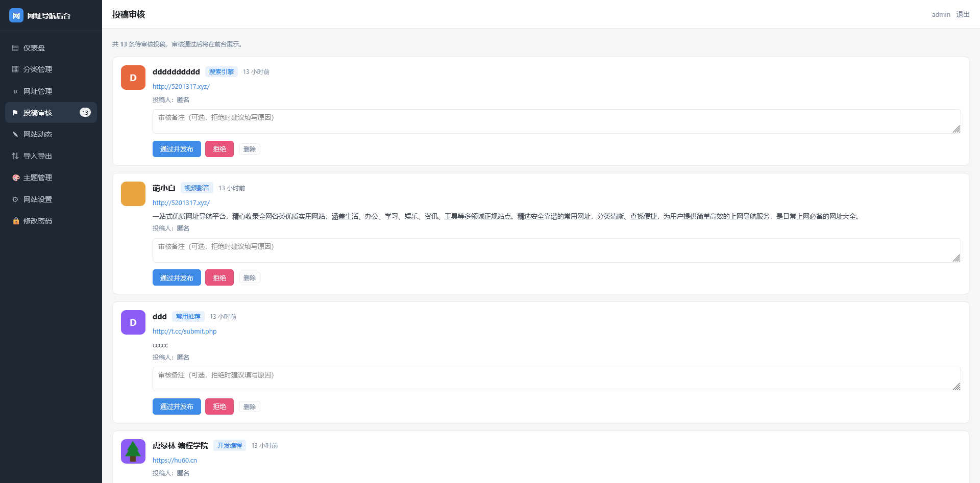Focus the review note field for ddd
This screenshot has width=980, height=483.
click(556, 379)
